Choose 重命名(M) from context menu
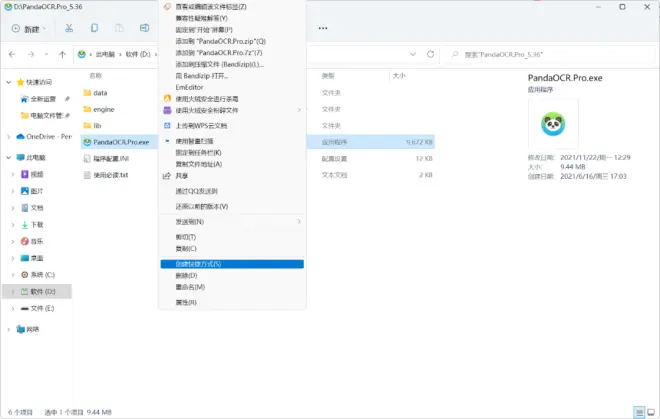The width and height of the screenshot is (660, 419). pyautogui.click(x=232, y=287)
